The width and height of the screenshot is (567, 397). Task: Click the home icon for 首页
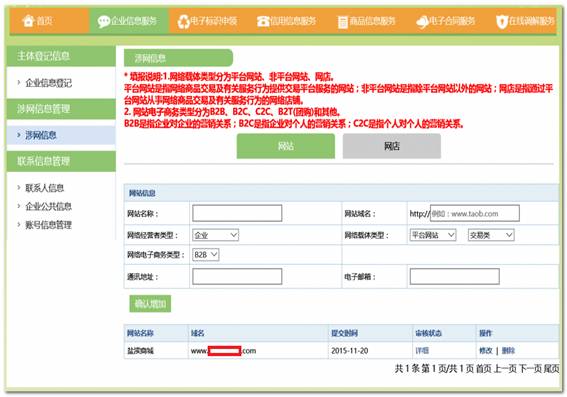[28, 21]
